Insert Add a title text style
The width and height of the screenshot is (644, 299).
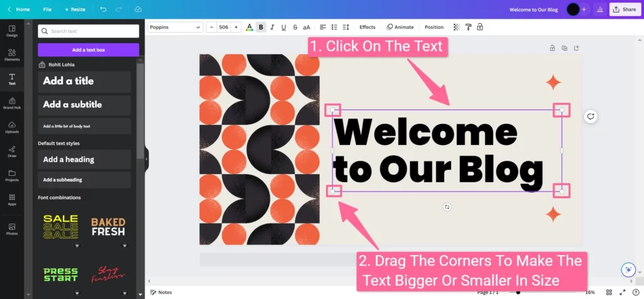click(84, 82)
